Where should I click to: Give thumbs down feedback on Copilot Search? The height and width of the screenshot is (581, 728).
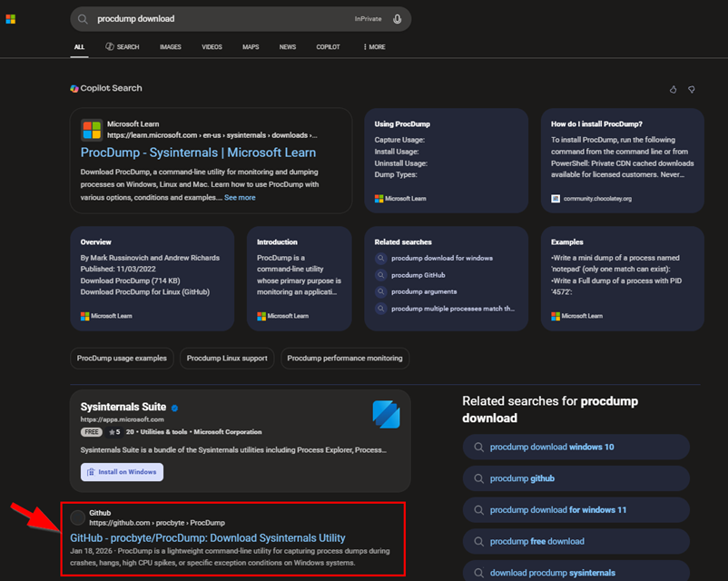[x=692, y=89]
